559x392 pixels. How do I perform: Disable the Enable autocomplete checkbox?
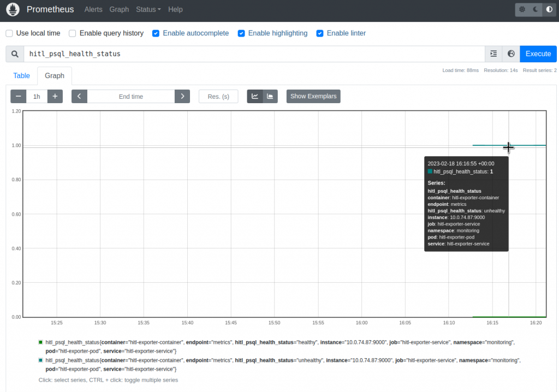[x=156, y=33]
